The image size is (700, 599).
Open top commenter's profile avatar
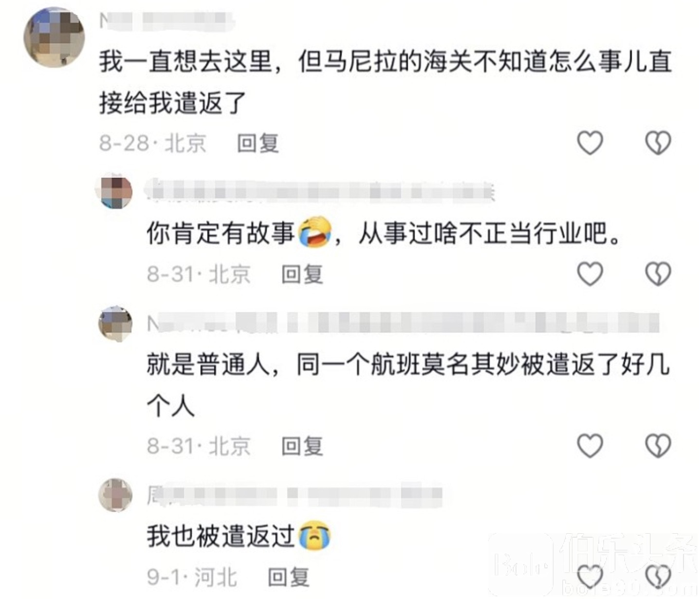pyautogui.click(x=54, y=37)
